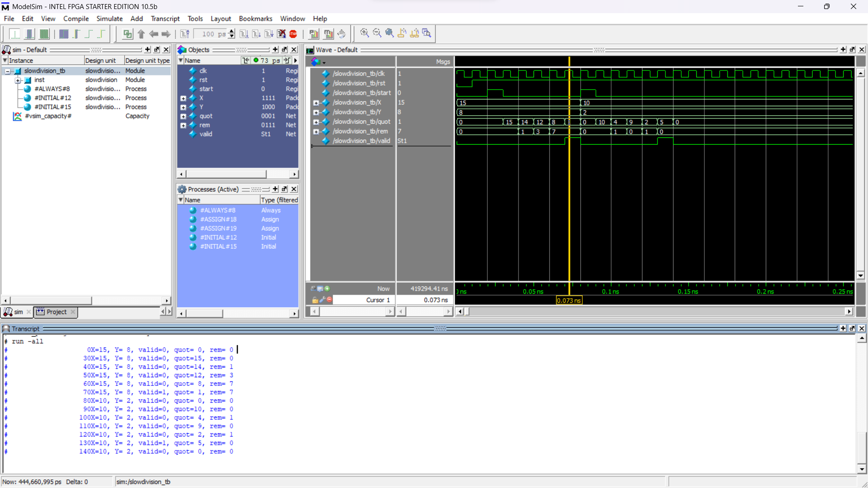Image resolution: width=868 pixels, height=488 pixels.
Task: Click the lock icon beside Cursor 1
Action: coord(315,300)
